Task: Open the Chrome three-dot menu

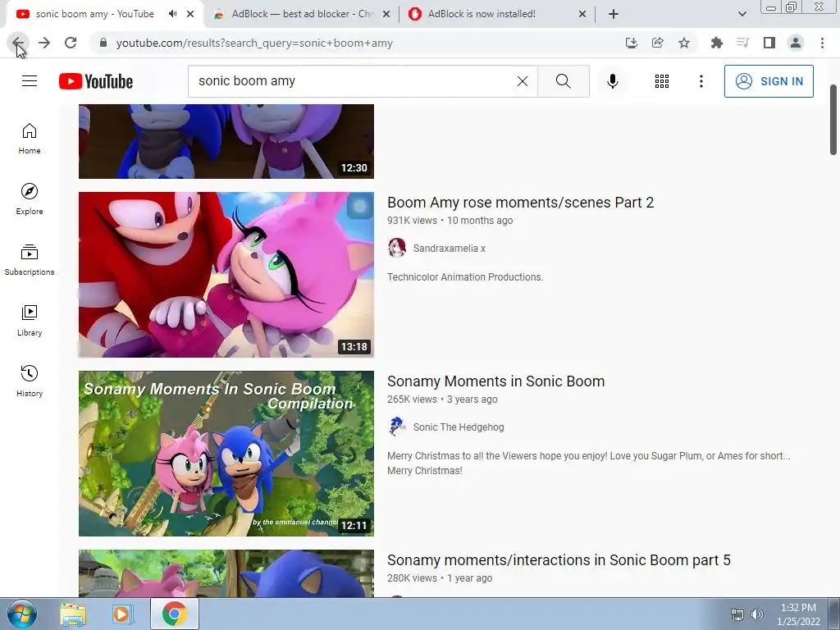Action: click(822, 43)
